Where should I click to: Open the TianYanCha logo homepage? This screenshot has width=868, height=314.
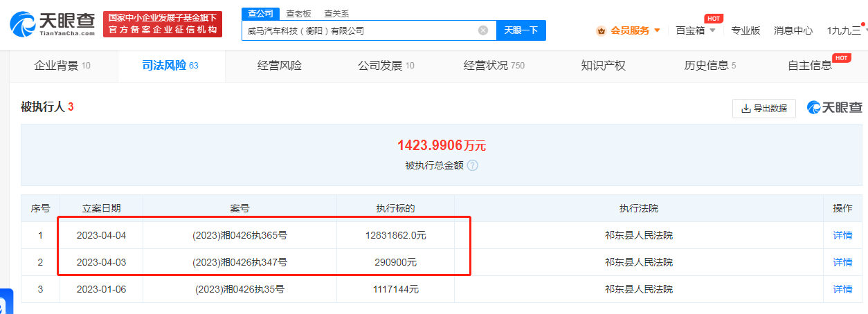[x=53, y=24]
